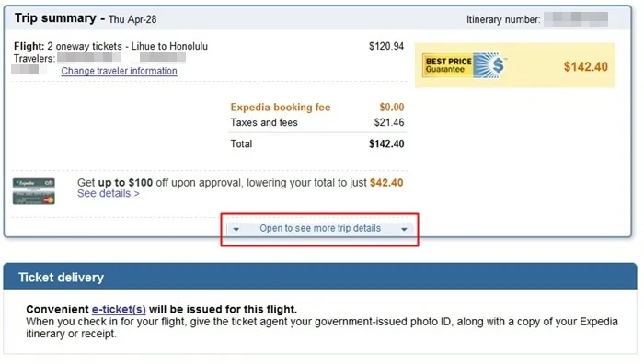The image size is (644, 364).
Task: Follow the 'See details >' link
Action: 109,193
